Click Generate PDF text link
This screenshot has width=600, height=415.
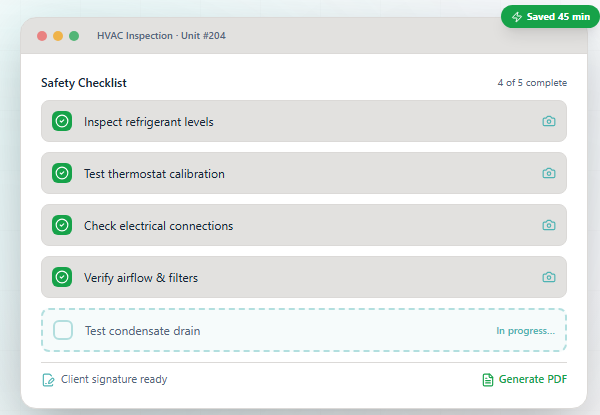533,379
